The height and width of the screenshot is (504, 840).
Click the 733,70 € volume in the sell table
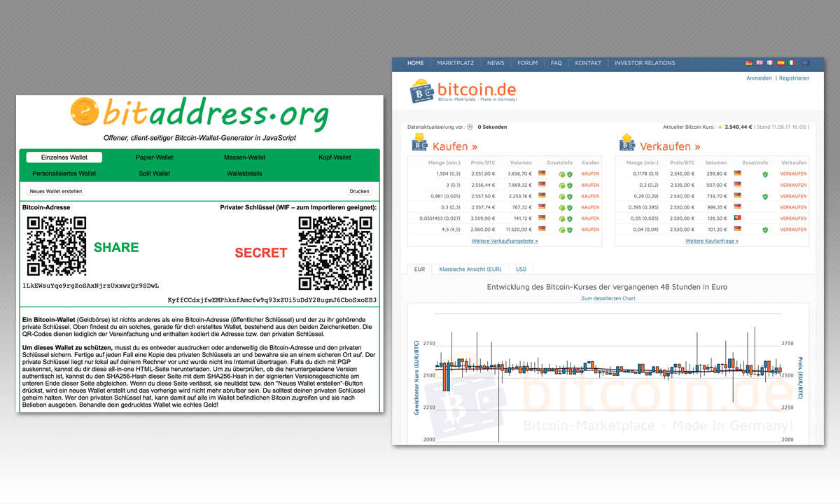click(x=717, y=196)
